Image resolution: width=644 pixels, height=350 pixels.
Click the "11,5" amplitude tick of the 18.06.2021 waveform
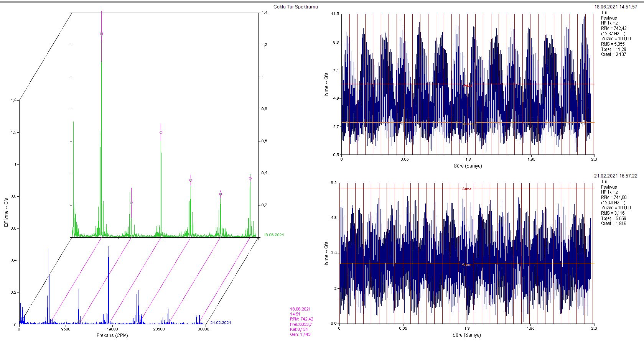tap(335, 14)
